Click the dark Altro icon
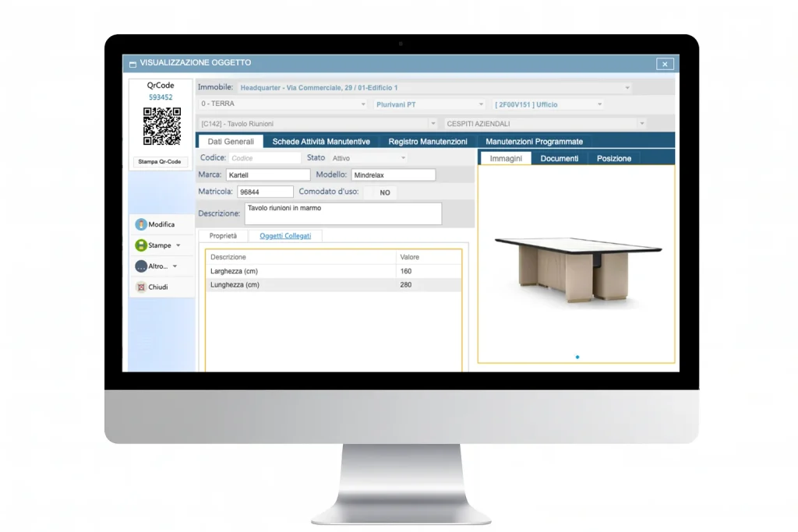Viewport: 798px width, 532px height. coord(141,266)
